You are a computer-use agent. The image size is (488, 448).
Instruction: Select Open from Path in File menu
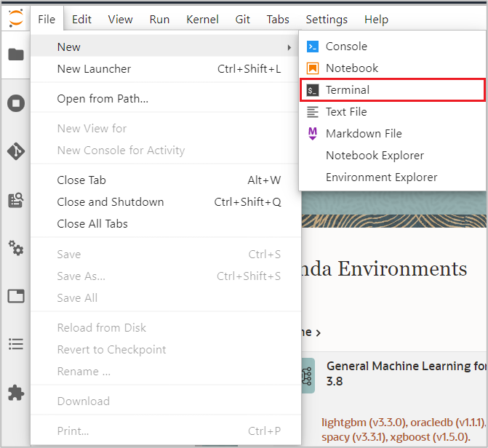pos(103,99)
